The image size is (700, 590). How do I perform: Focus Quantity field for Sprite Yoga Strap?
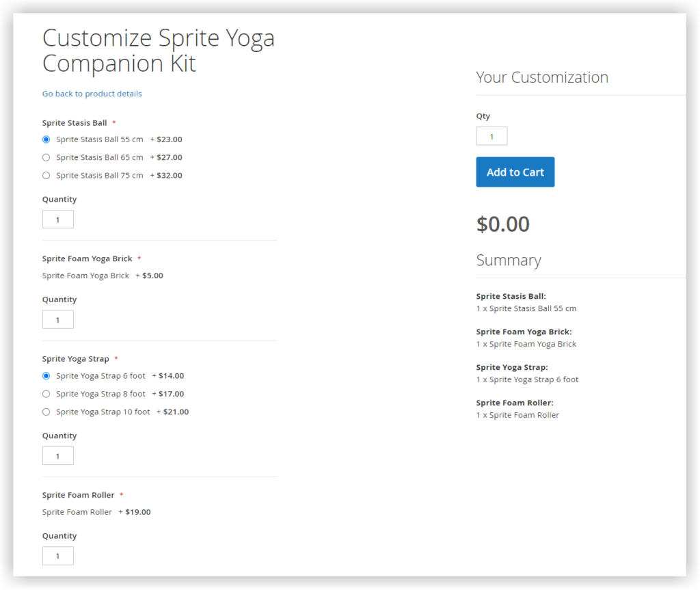[x=58, y=456]
